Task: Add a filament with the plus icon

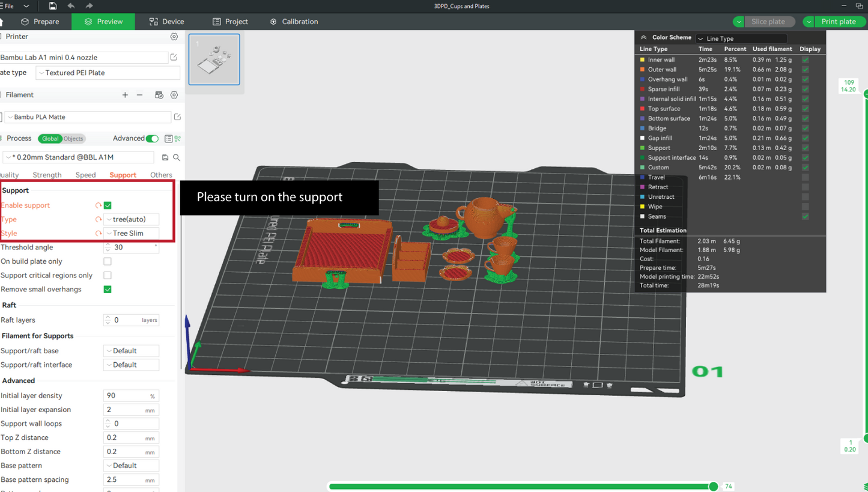Action: coord(125,95)
